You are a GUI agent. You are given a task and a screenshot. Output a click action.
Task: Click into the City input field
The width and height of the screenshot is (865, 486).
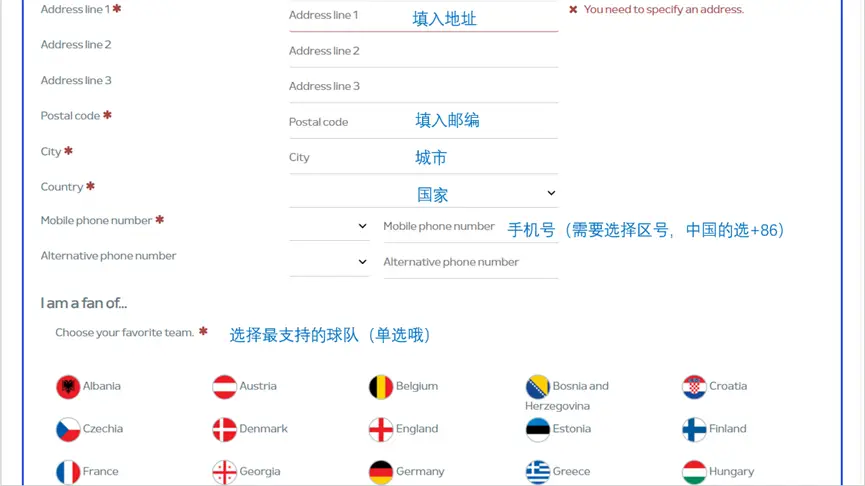coord(424,157)
